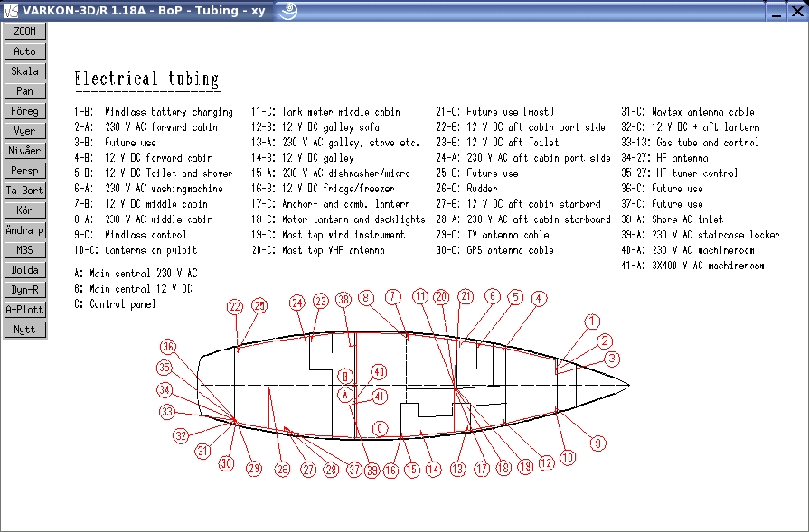Viewport: 809px width, 532px height.
Task: Click the Föreg previous view button
Action: pyautogui.click(x=24, y=111)
